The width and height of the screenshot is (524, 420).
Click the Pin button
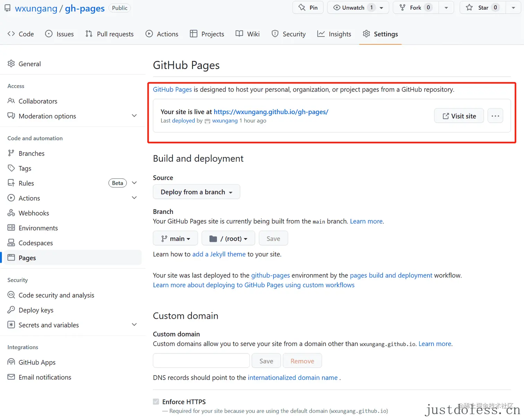pyautogui.click(x=308, y=8)
